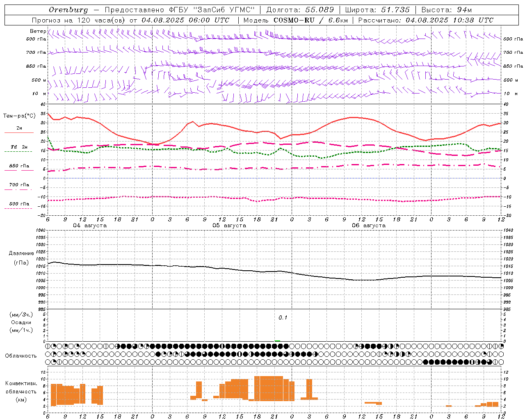Click the "05 августа" date label
The height and width of the screenshot is (420, 525).
[229, 226]
